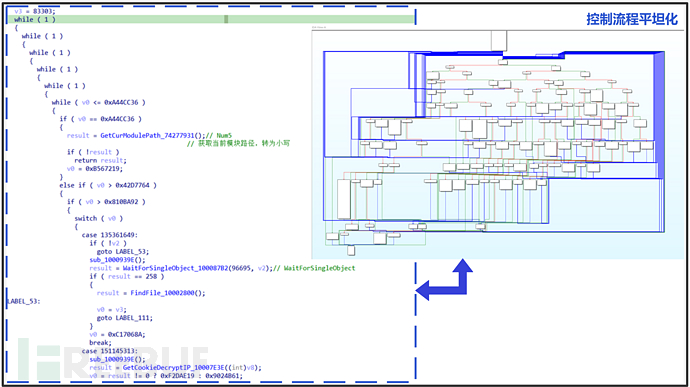Select the assignment v0 = 0xB567219;
The height and width of the screenshot is (387, 690).
coord(95,169)
